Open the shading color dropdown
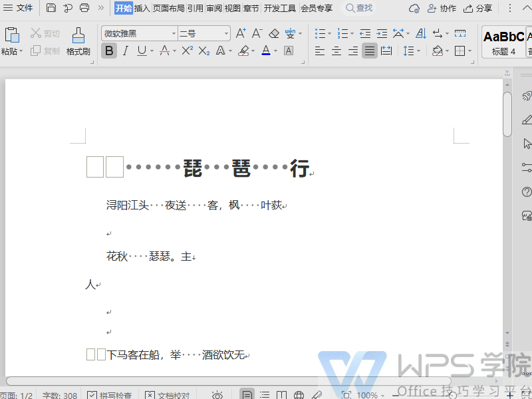Image resolution: width=532 pixels, height=399 pixels. tap(447, 51)
